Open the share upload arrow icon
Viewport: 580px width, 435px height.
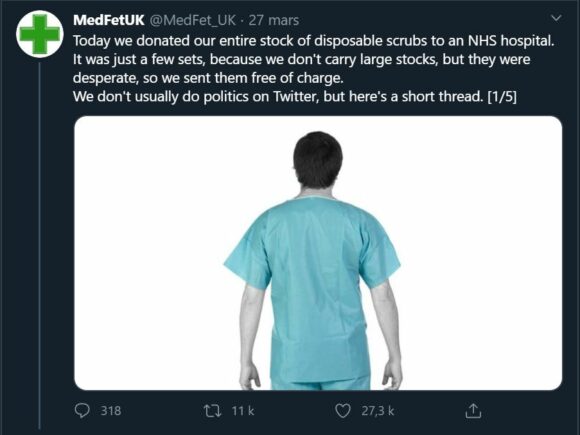[473, 411]
